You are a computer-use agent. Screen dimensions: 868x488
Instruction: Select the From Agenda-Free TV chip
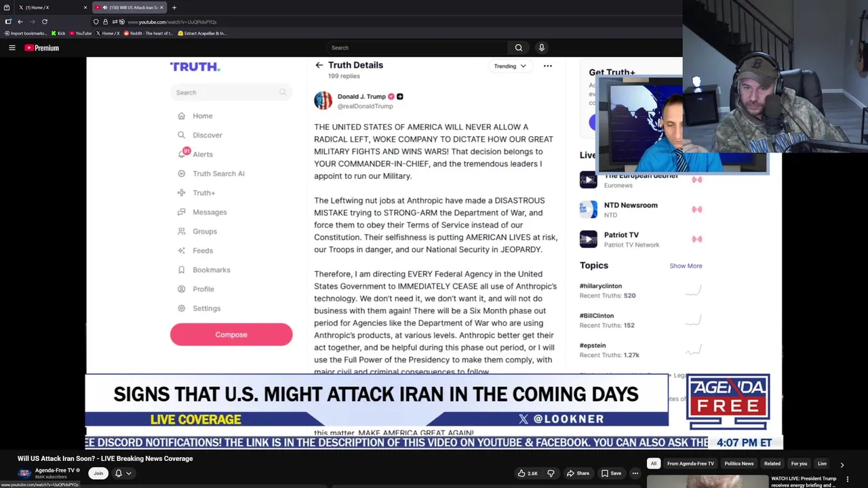[x=690, y=464]
